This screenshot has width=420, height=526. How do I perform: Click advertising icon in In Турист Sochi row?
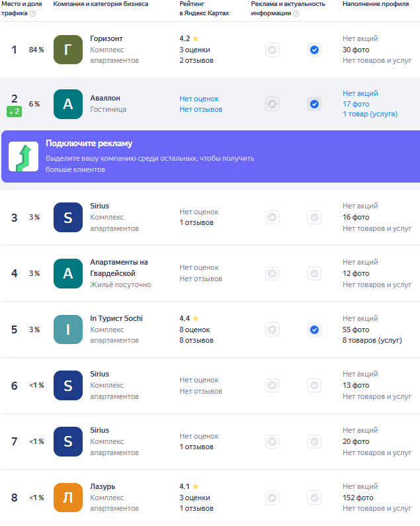272,329
